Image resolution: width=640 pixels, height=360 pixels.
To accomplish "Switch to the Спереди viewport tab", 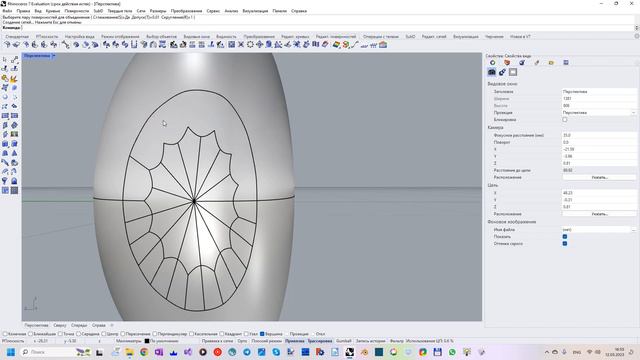I will coord(79,325).
